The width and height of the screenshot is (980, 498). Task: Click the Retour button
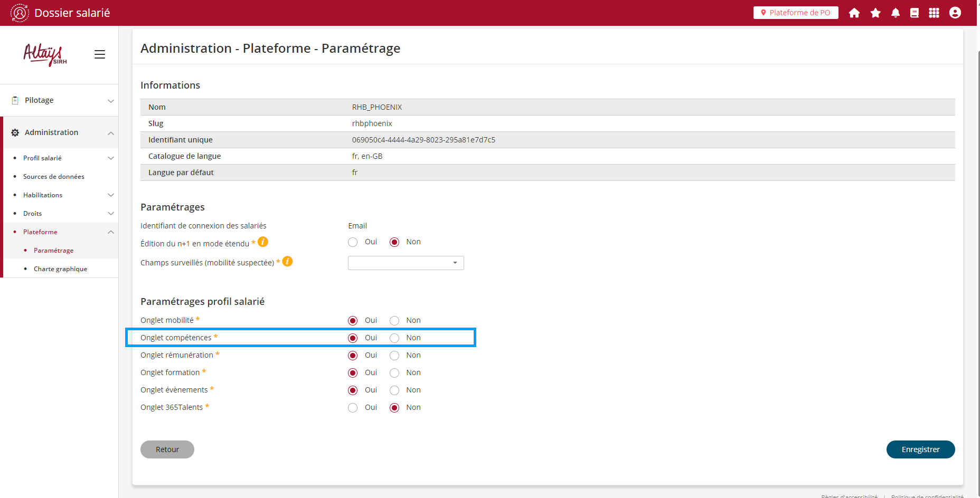point(167,449)
